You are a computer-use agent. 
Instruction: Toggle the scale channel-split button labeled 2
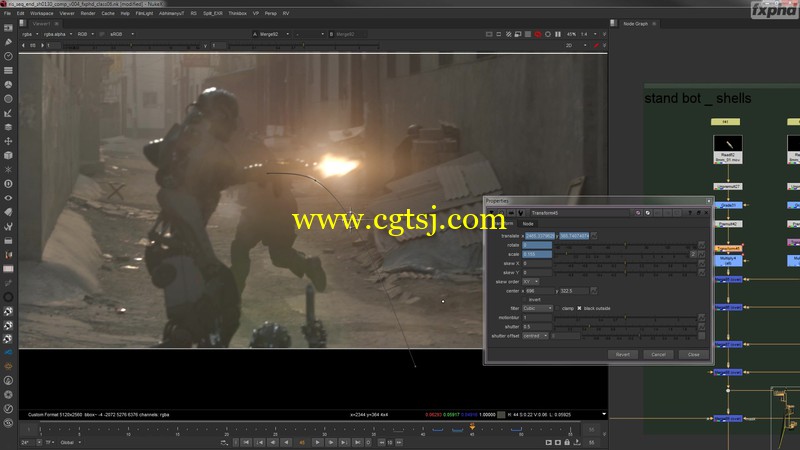point(693,254)
